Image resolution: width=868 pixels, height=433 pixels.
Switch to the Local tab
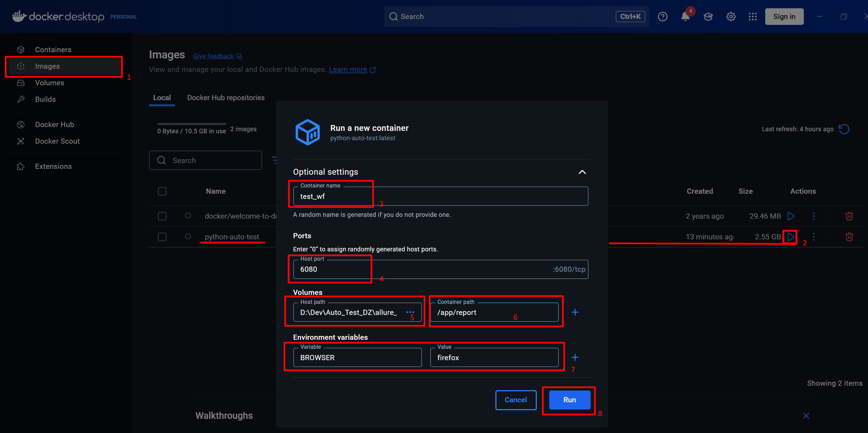click(162, 98)
